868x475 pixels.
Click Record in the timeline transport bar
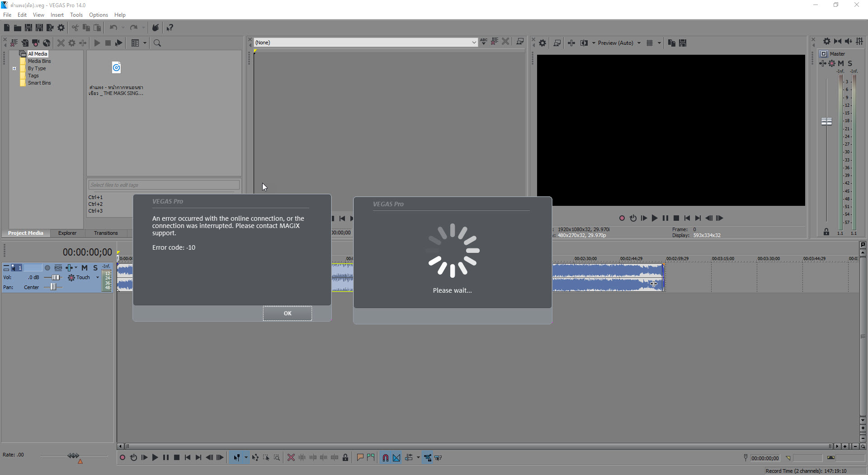pos(123,458)
